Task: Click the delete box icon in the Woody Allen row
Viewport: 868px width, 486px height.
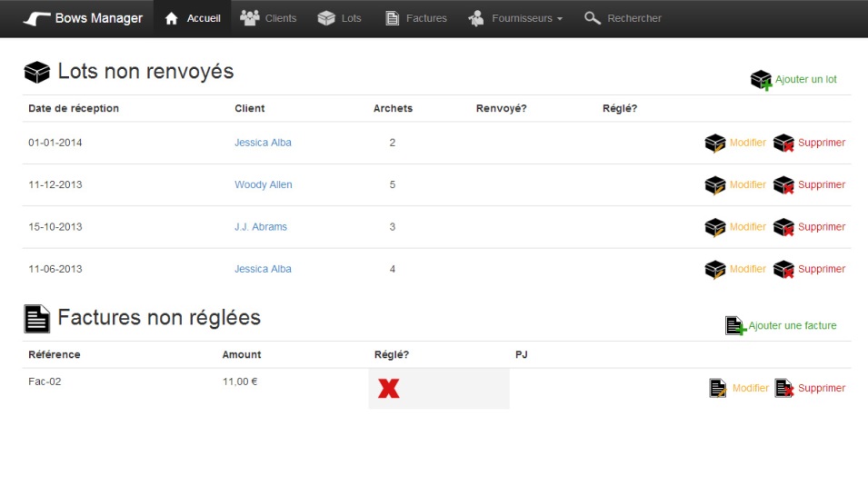Action: pos(783,185)
